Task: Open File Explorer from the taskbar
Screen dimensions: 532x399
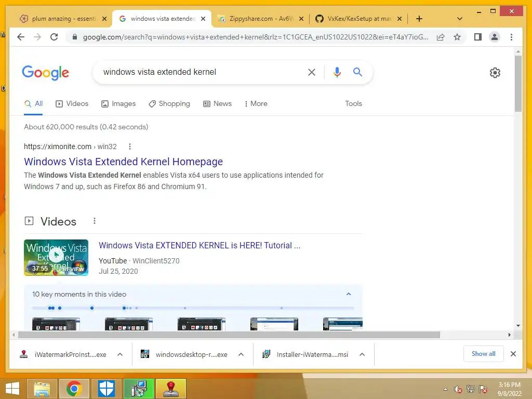Action: (42, 389)
